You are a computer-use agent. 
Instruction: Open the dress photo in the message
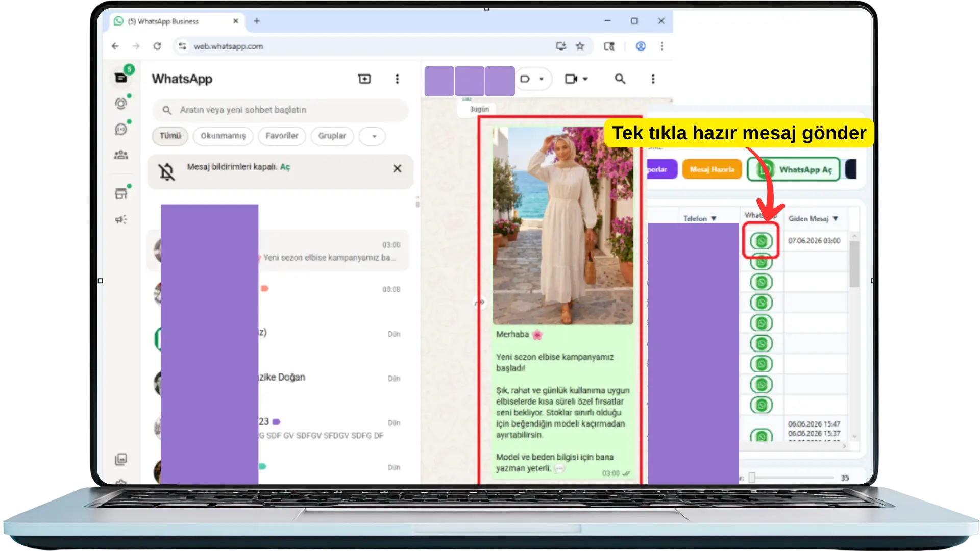click(562, 225)
